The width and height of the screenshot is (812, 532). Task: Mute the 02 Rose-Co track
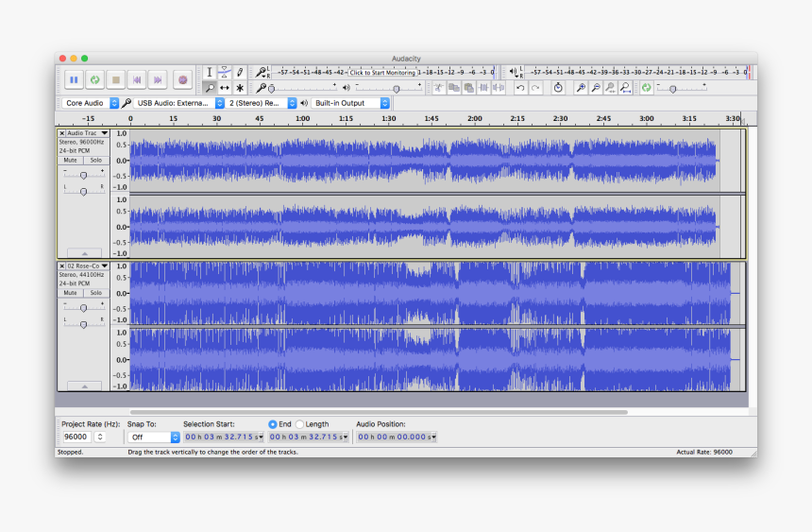71,293
